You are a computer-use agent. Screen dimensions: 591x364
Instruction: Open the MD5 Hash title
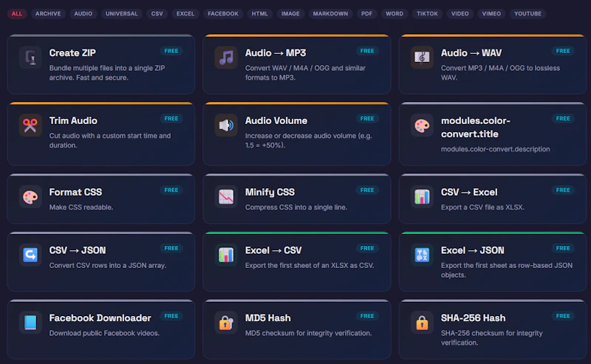pos(268,318)
